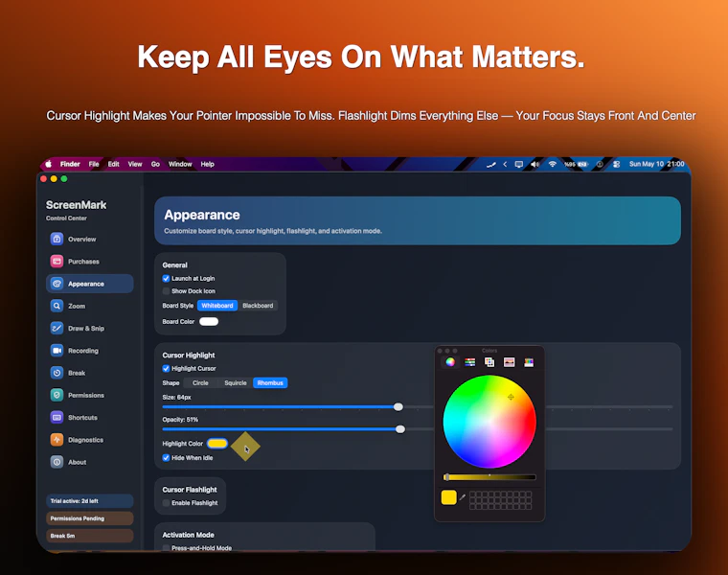Click the current yellow color in Colors panel
Viewport: 728px width, 575px height.
coord(449,497)
